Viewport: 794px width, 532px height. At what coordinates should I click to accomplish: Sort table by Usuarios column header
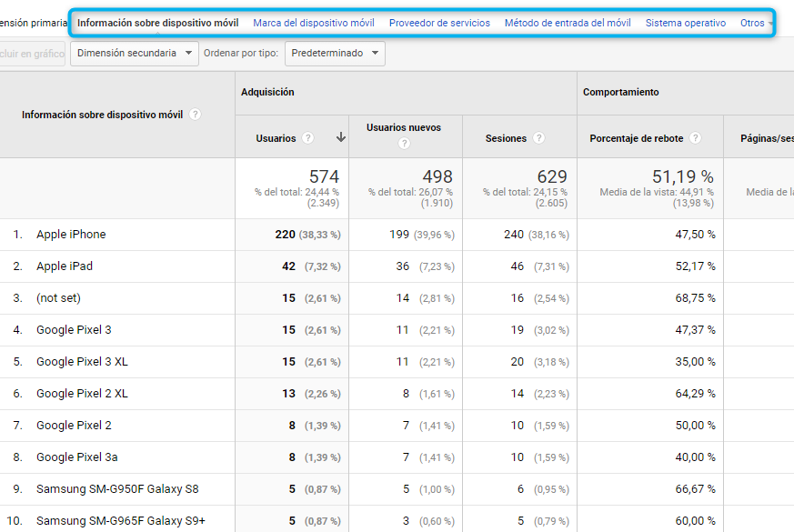pyautogui.click(x=276, y=138)
